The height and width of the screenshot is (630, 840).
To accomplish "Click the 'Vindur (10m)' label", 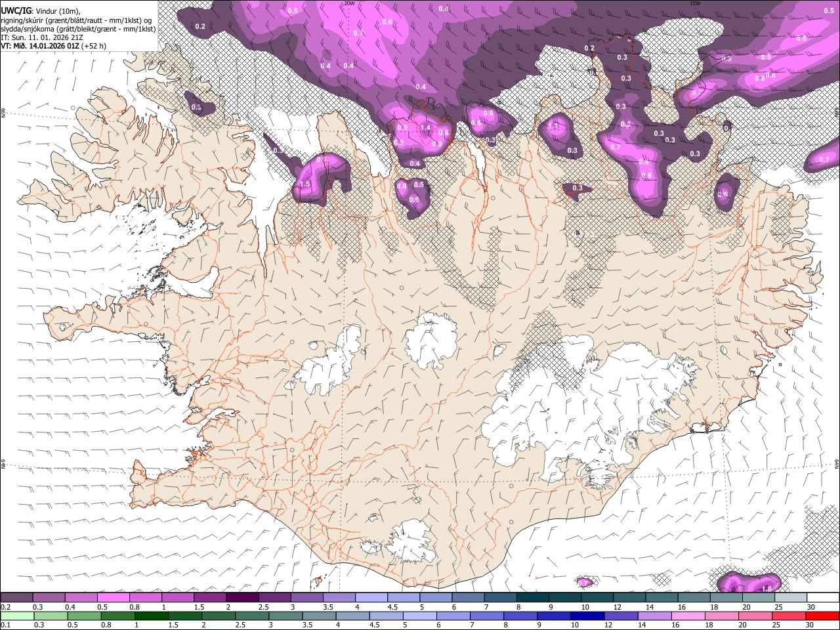I will 57,11.
